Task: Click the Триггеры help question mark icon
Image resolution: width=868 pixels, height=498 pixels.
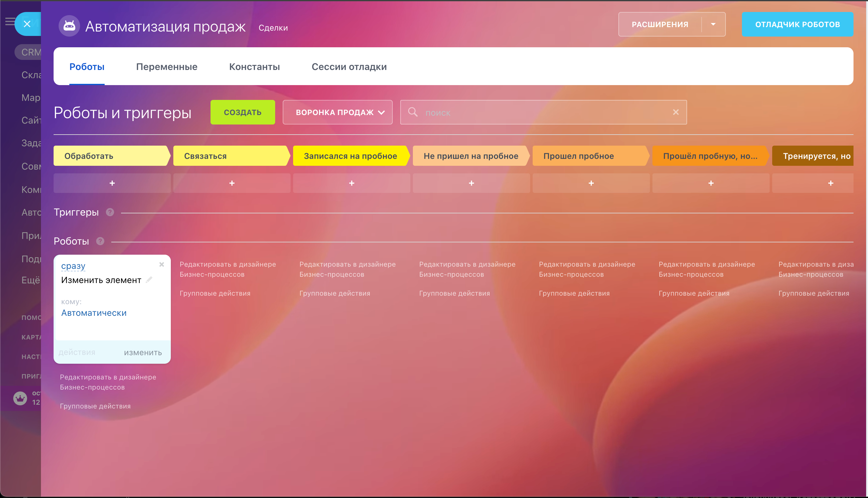Action: pyautogui.click(x=110, y=212)
